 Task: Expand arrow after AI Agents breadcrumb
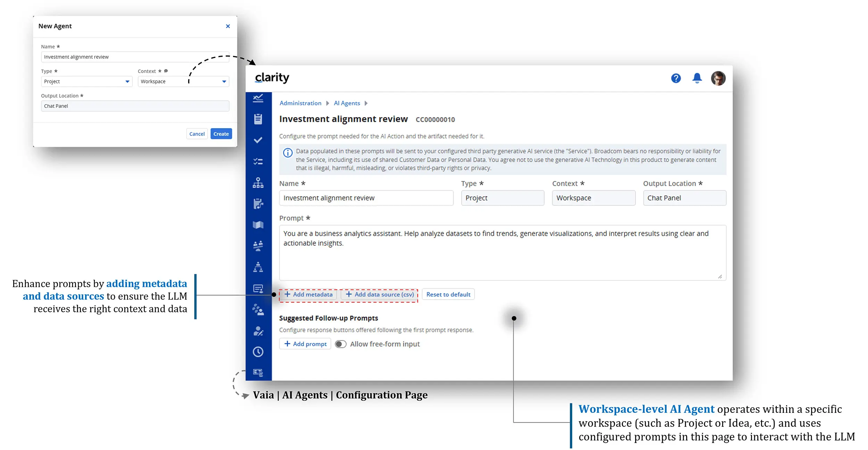366,103
